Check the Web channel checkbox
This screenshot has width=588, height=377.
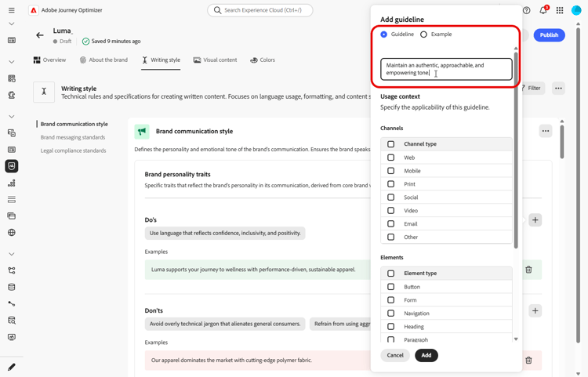(x=390, y=158)
